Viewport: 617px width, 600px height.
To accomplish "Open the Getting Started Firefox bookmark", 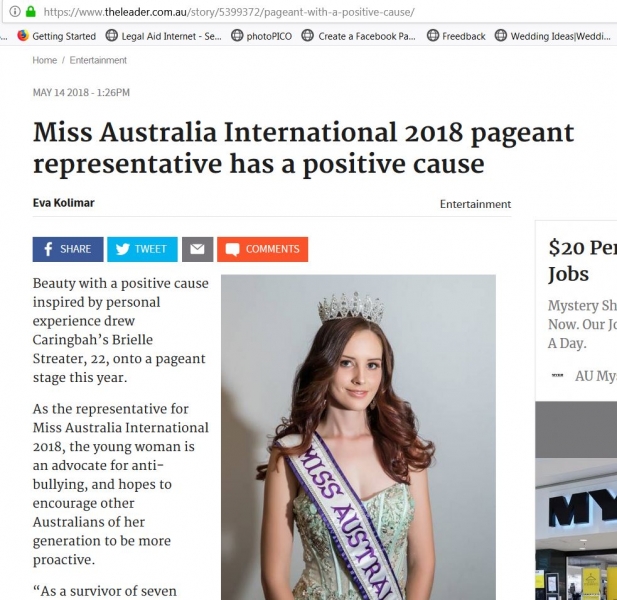I will click(57, 36).
